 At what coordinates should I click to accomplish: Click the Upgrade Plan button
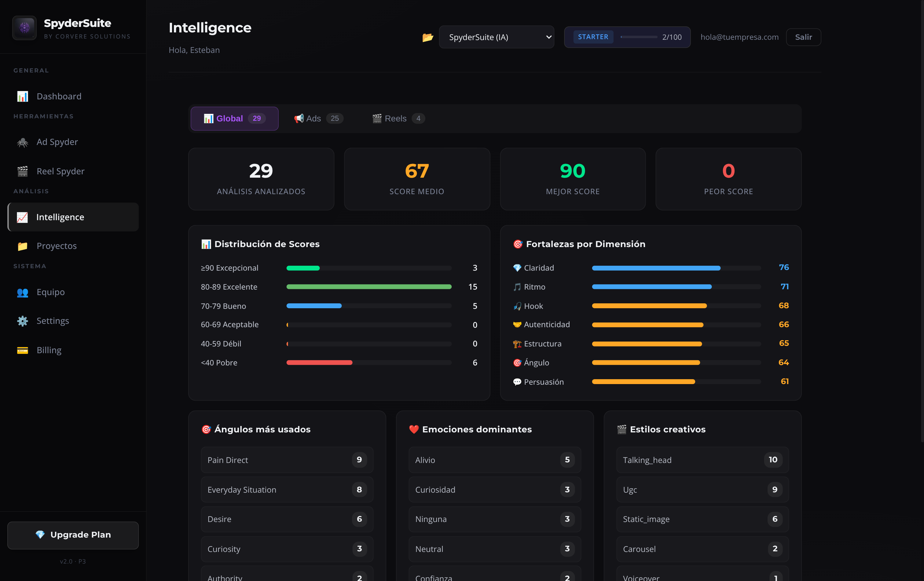coord(73,535)
